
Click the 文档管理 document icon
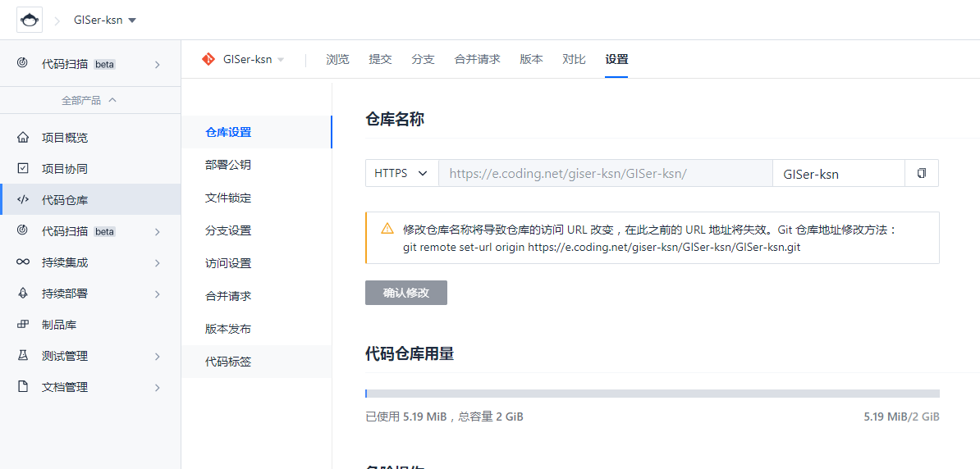[23, 387]
